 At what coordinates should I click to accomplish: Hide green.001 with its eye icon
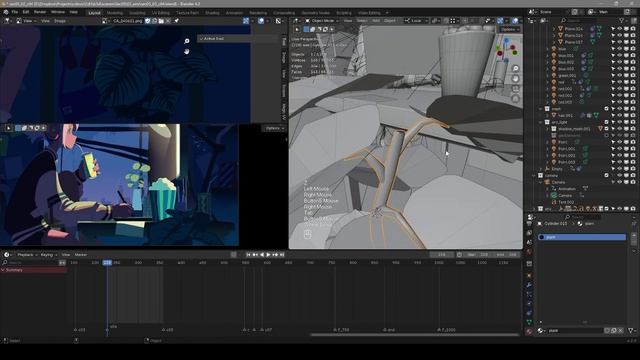(x=620, y=76)
